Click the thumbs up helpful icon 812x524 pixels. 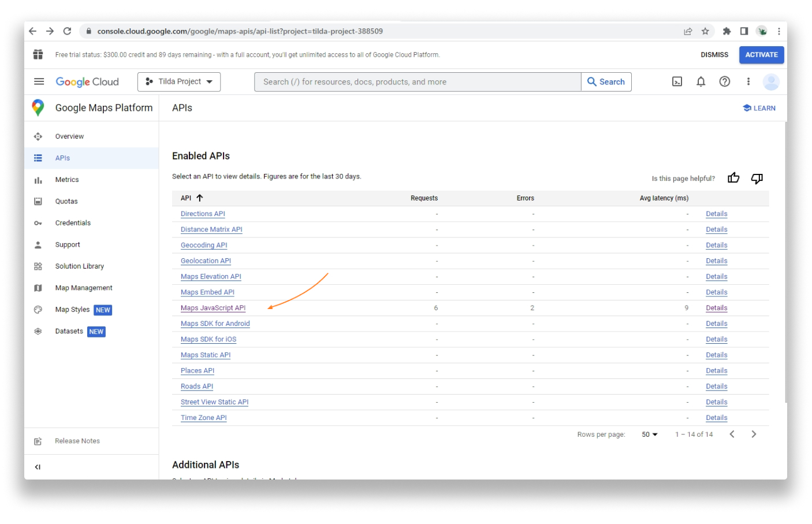click(733, 178)
